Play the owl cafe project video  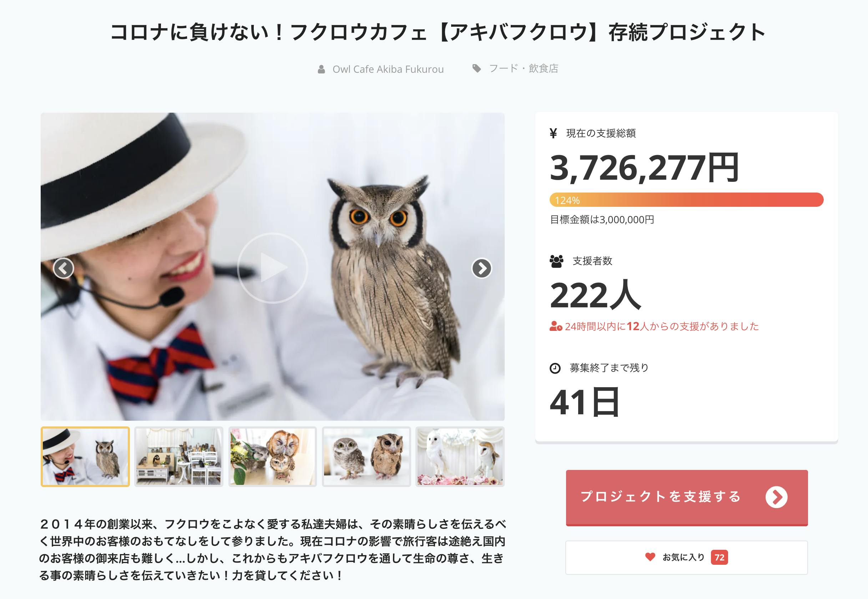click(x=272, y=268)
